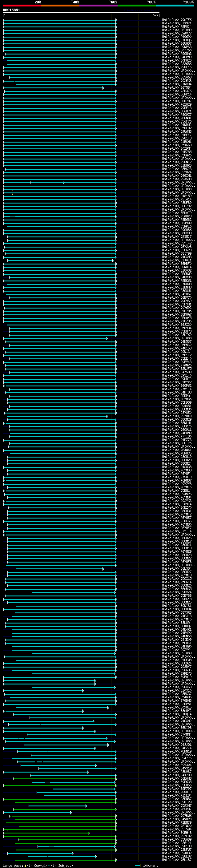This screenshot has height=868, width=197.
Task: Open the UniRef100_O22686 hit
Action: pos(177,64)
